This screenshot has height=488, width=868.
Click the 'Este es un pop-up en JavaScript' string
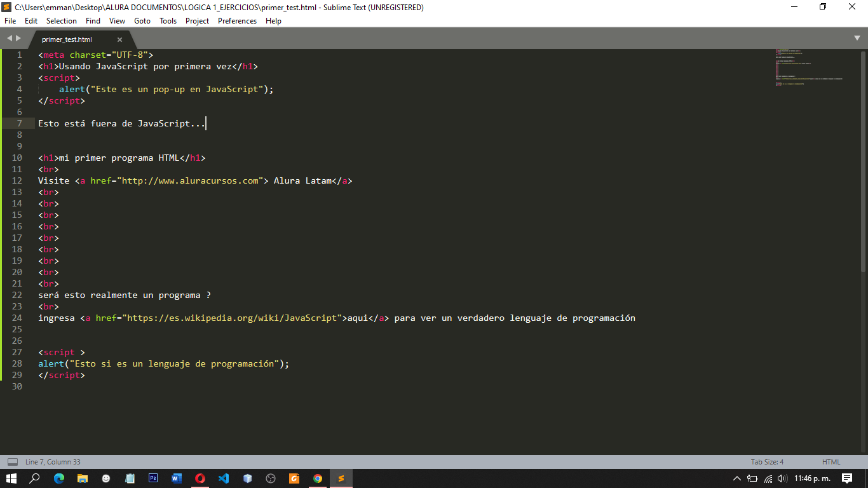point(177,89)
